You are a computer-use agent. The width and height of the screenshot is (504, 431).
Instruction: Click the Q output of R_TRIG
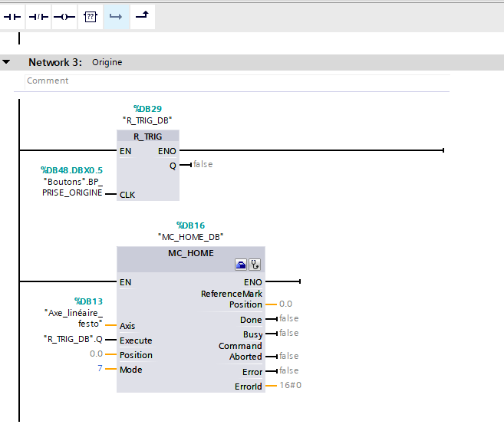coord(173,166)
